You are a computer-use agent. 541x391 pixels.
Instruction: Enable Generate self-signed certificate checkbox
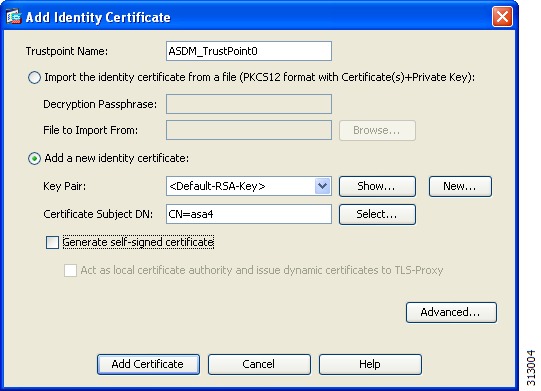[52, 242]
